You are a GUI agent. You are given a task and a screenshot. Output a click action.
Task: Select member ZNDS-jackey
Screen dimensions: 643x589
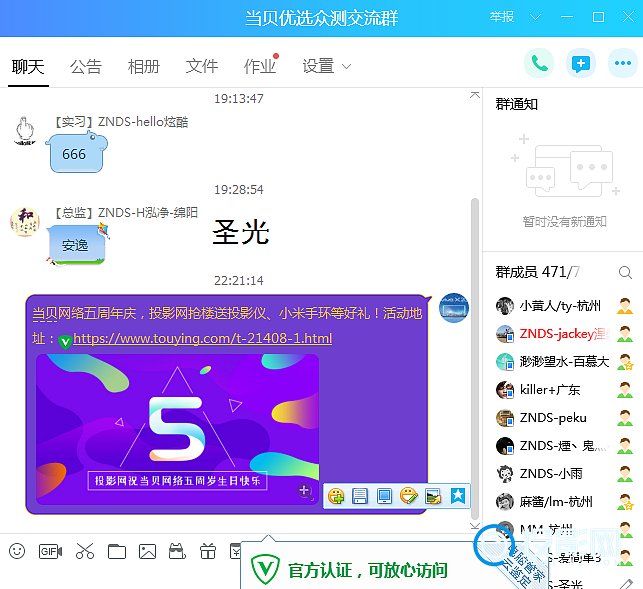(564, 334)
